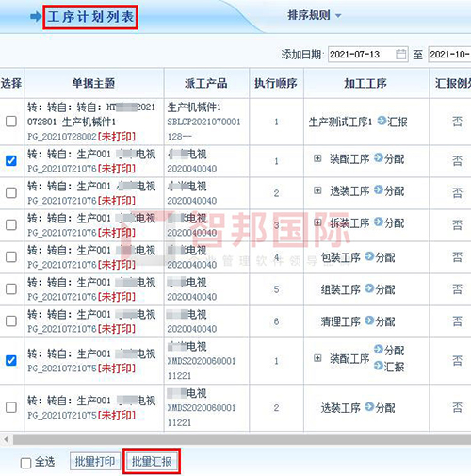Expand the 拆装工序 plus icon
The image size is (471, 476).
pos(317,222)
